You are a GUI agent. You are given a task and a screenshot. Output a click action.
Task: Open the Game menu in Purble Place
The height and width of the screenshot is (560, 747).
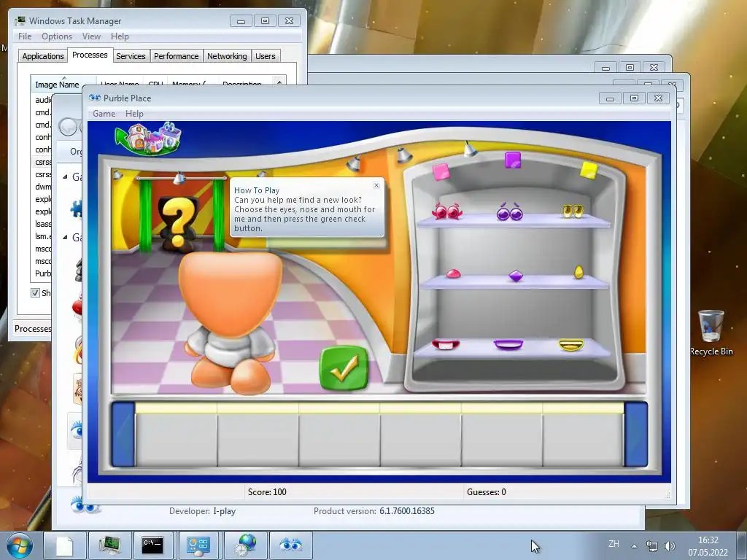coord(104,113)
